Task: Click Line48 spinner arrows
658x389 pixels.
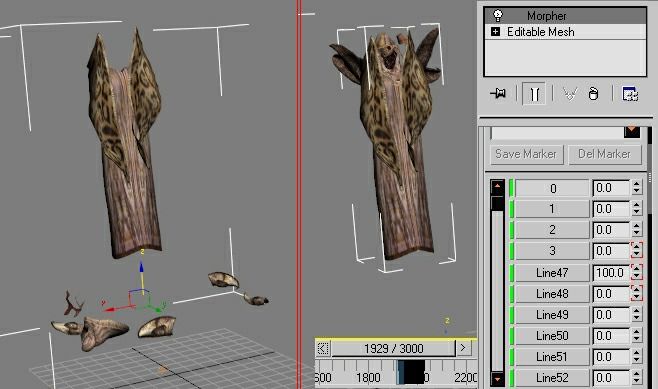Action: (x=637, y=294)
